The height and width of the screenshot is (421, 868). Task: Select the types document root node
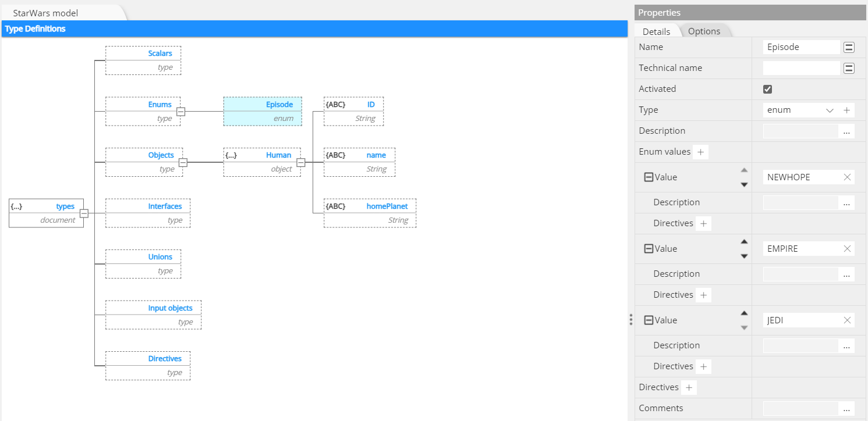pyautogui.click(x=47, y=213)
